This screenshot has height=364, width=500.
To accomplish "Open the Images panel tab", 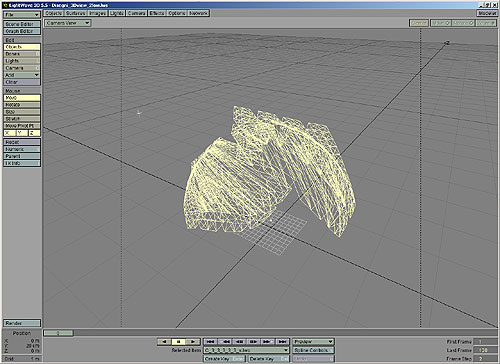I will 98,13.
